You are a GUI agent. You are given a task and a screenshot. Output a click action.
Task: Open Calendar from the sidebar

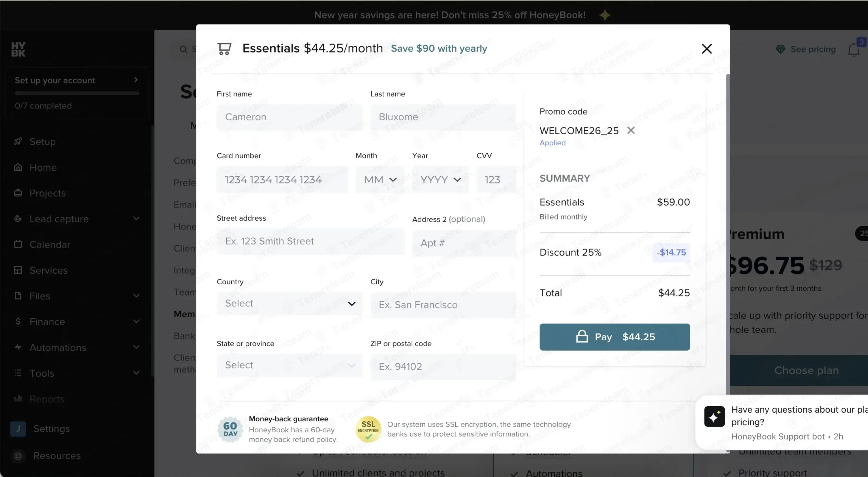pyautogui.click(x=50, y=245)
